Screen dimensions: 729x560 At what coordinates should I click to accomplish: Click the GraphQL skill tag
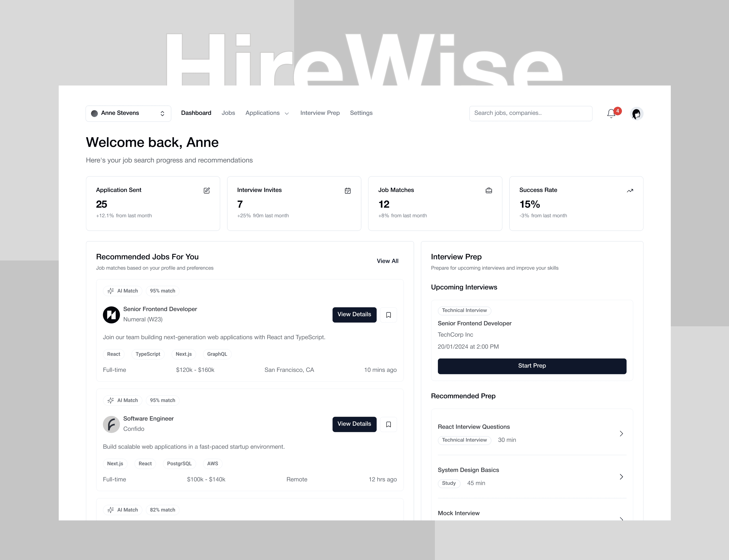[217, 354]
